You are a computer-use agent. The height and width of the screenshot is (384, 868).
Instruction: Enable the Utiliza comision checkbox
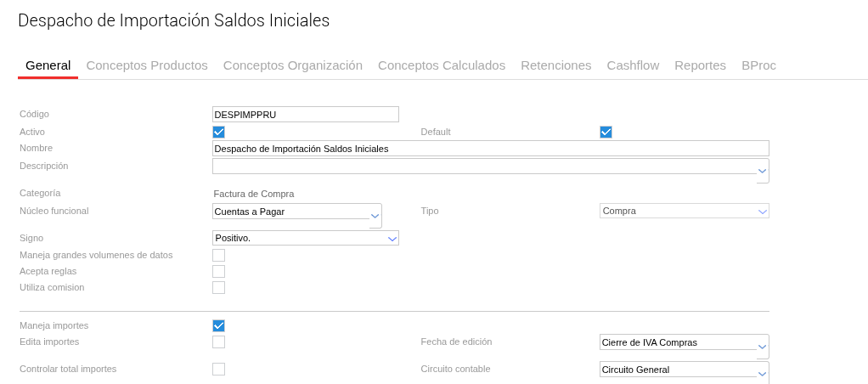pos(218,287)
